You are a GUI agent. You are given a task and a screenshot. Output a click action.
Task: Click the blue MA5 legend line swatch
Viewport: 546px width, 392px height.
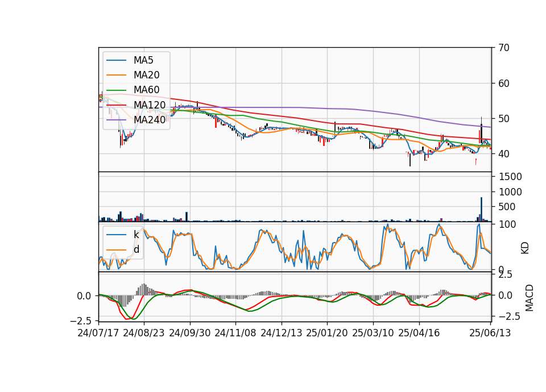pos(116,60)
